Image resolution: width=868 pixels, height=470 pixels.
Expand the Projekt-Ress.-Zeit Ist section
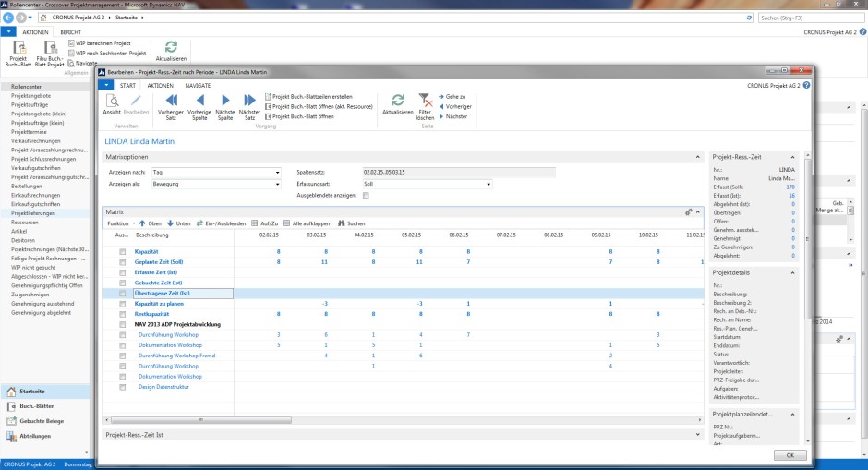[696, 433]
